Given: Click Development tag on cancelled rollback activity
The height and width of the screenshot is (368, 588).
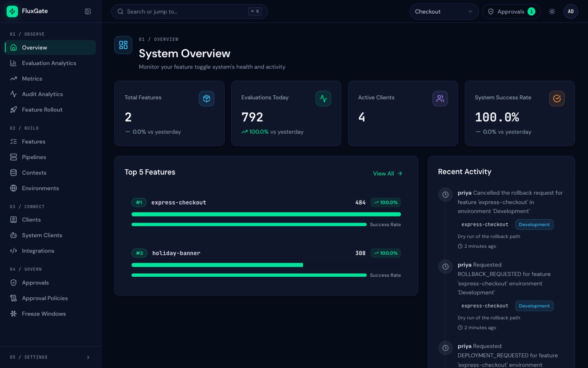Looking at the screenshot, I should click(534, 224).
